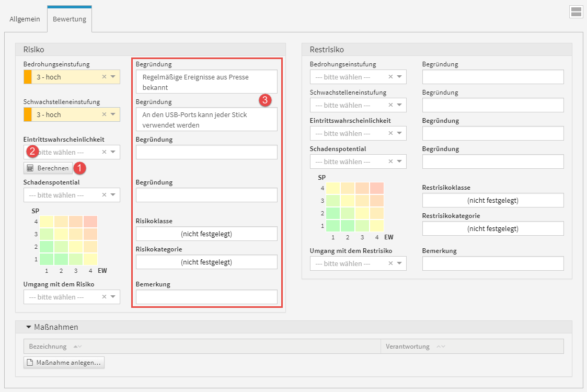Open Bedrohungseinstufung dropdown in Risiko panel

113,77
